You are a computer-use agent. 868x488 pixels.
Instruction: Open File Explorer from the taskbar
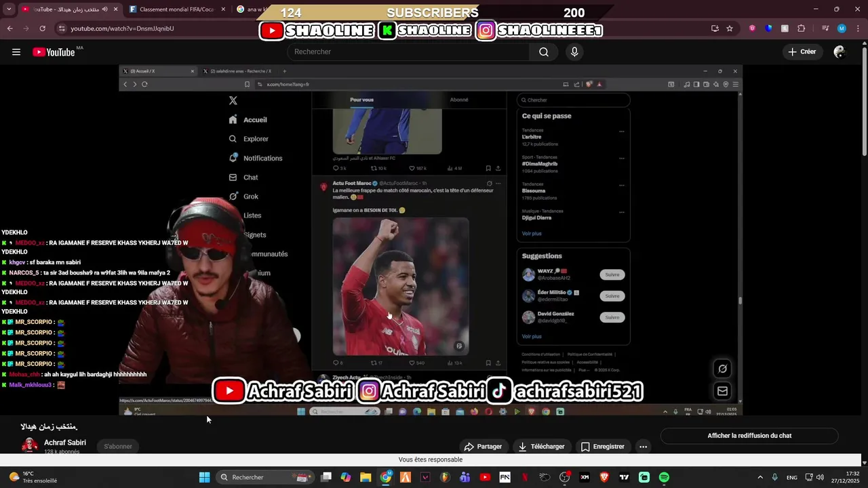click(x=366, y=477)
